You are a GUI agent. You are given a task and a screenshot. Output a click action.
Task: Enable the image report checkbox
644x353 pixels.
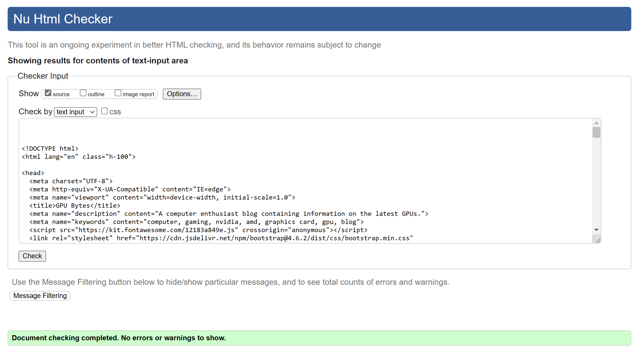coord(118,93)
